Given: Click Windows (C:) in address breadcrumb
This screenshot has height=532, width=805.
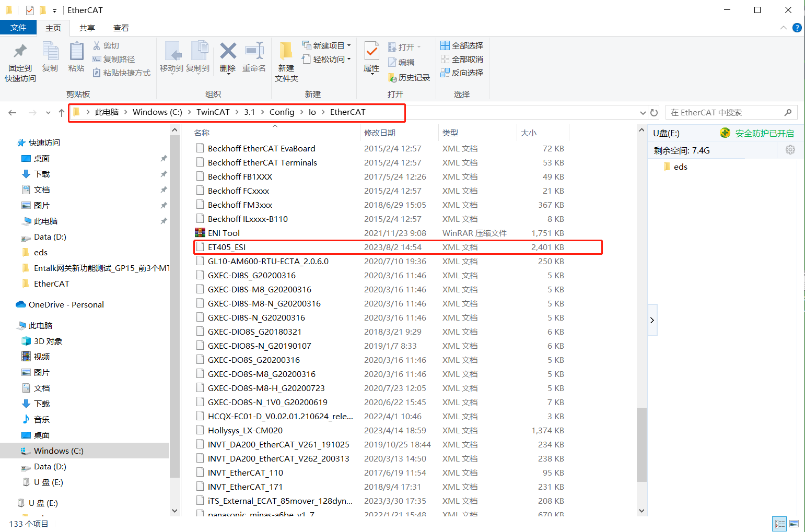Looking at the screenshot, I should 157,112.
